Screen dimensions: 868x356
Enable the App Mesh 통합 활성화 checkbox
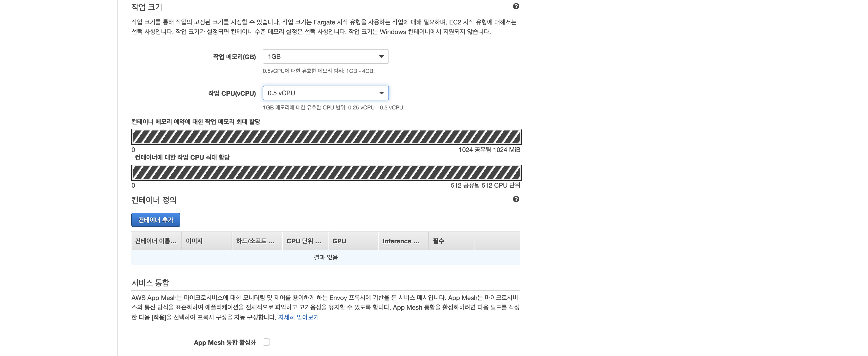coord(266,342)
